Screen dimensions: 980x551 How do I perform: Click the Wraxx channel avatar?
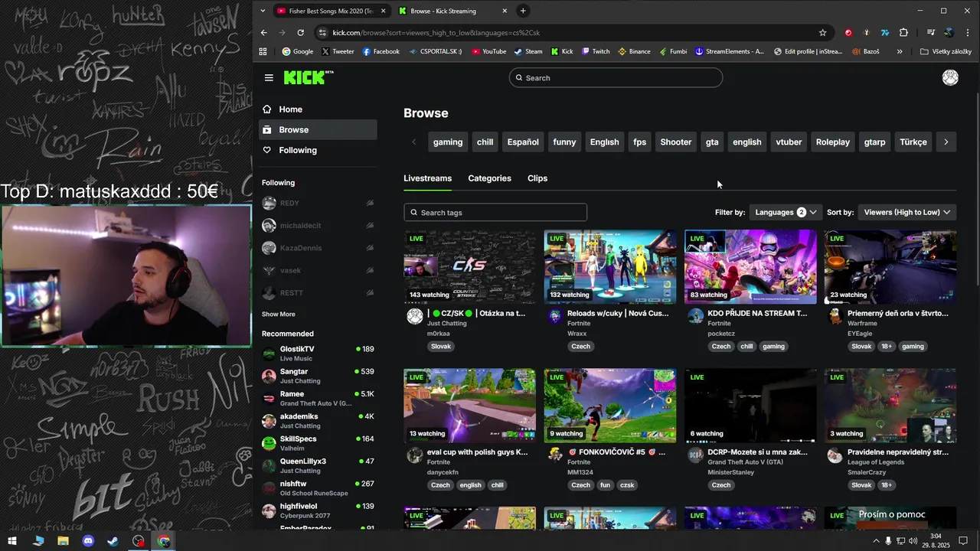(555, 317)
